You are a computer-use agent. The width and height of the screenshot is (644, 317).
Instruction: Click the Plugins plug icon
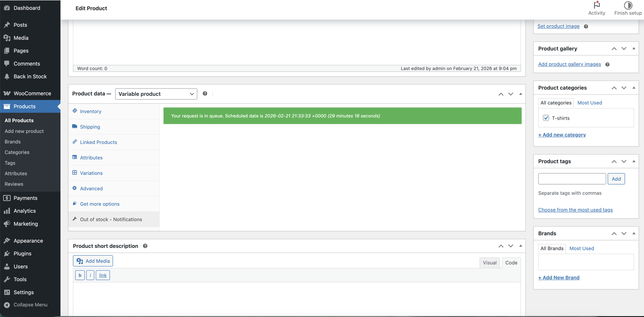[x=7, y=253]
